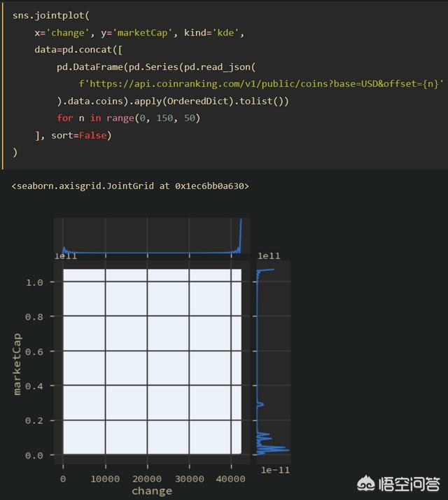448x500 pixels.
Task: Click the seaborn.axisgrid.JointGrid output text
Action: [x=130, y=186]
